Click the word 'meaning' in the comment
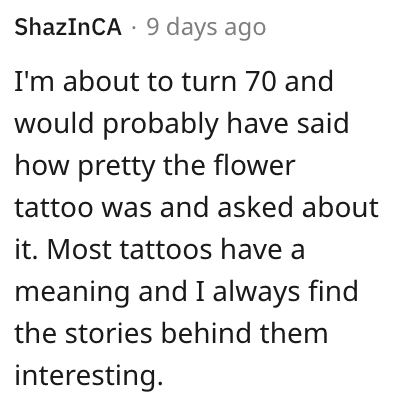Image resolution: width=394 pixels, height=418 pixels. click(x=72, y=292)
